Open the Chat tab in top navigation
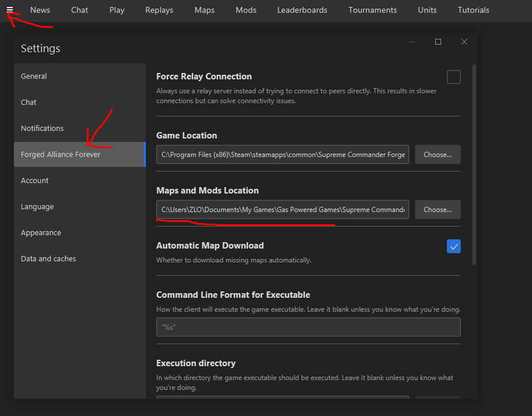Screen dimensions: 532x416 point(80,10)
